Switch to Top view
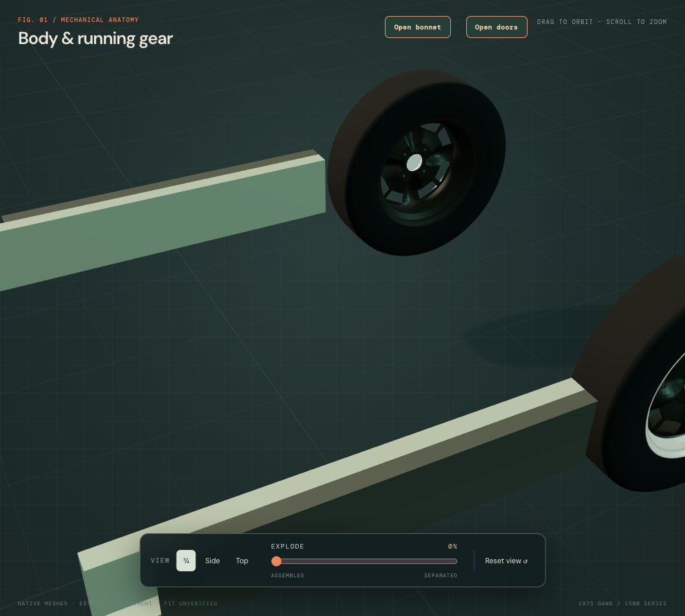 [242, 561]
